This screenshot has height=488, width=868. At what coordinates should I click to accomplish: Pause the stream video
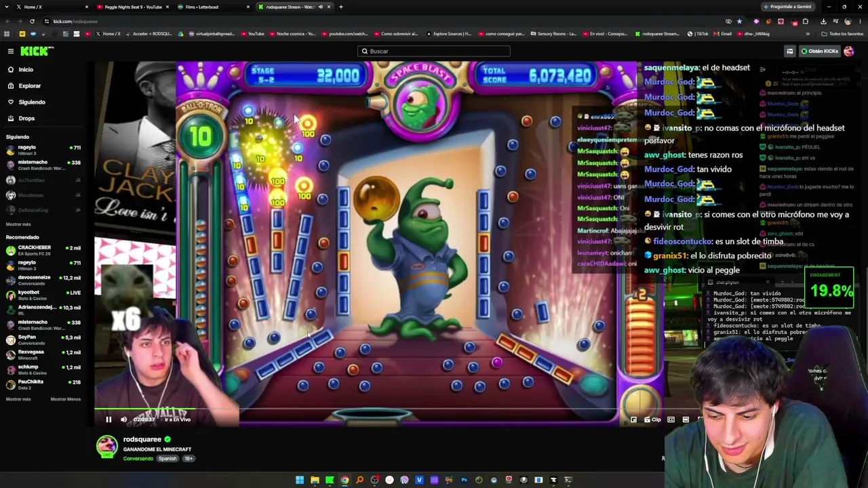tap(108, 420)
